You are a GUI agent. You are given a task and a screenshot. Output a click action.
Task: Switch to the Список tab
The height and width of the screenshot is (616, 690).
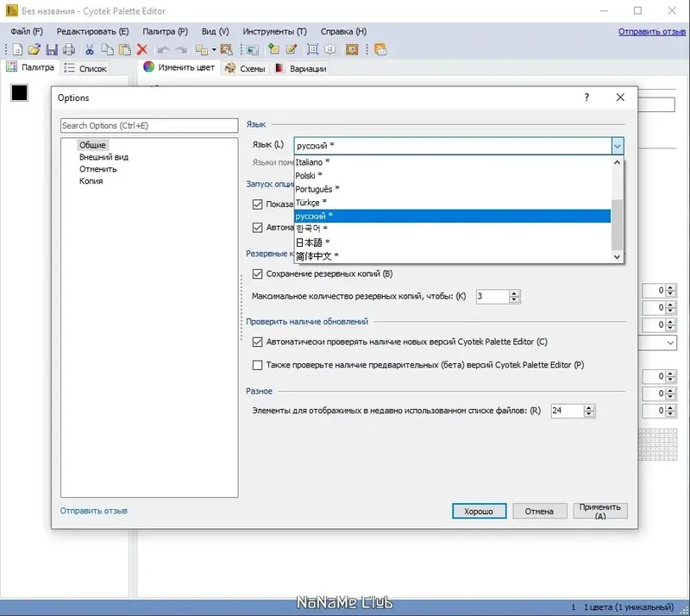pos(85,69)
